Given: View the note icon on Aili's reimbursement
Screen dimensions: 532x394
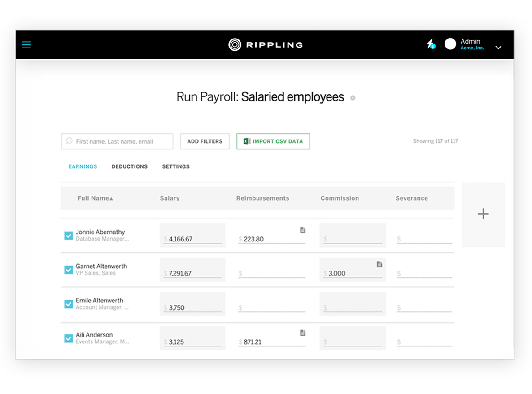Looking at the screenshot, I should [x=303, y=333].
